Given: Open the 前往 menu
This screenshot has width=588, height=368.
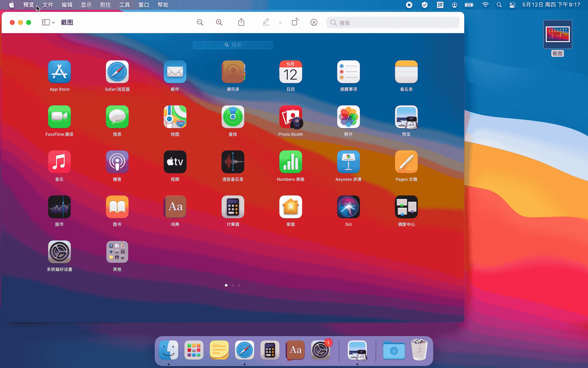Looking at the screenshot, I should coord(105,5).
